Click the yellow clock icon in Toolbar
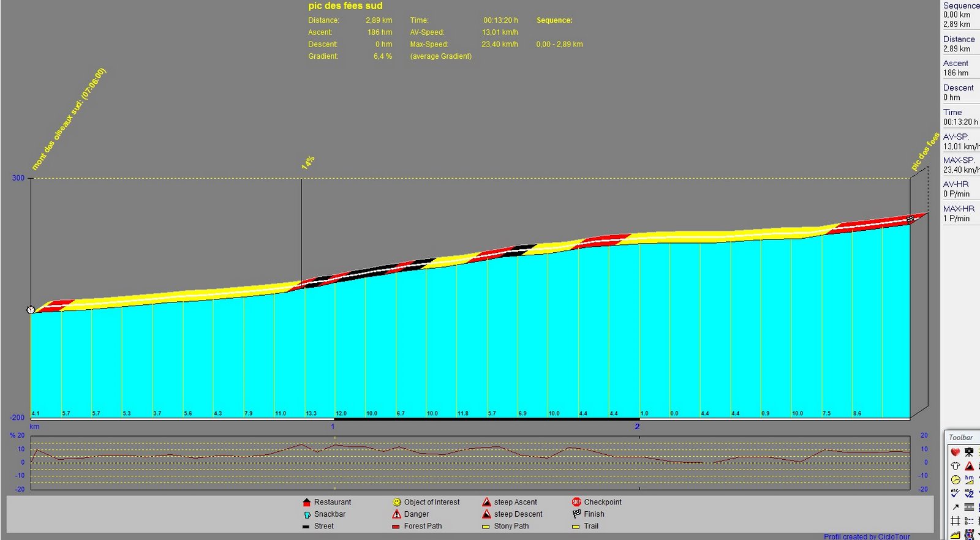Image resolution: width=980 pixels, height=540 pixels. point(955,480)
